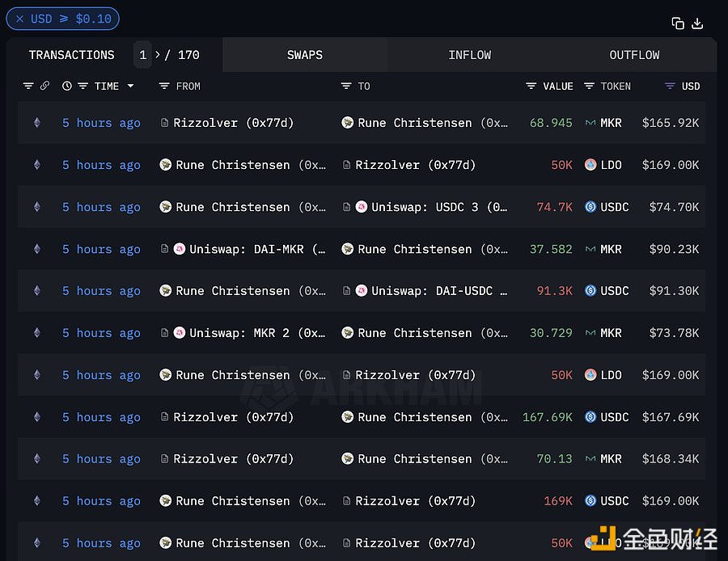This screenshot has width=728, height=561.
Task: Click Ethereum chain icon in $90.23K row
Action: (x=37, y=249)
